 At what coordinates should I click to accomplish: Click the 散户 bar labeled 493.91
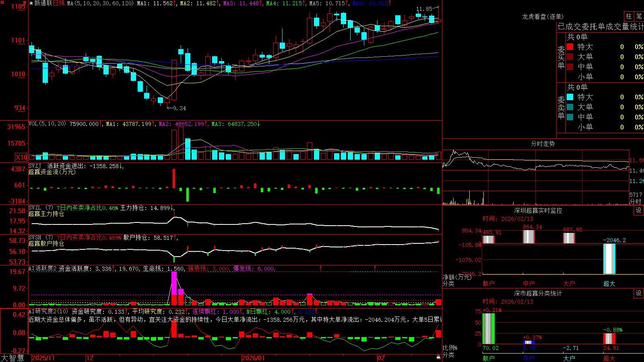(489, 239)
